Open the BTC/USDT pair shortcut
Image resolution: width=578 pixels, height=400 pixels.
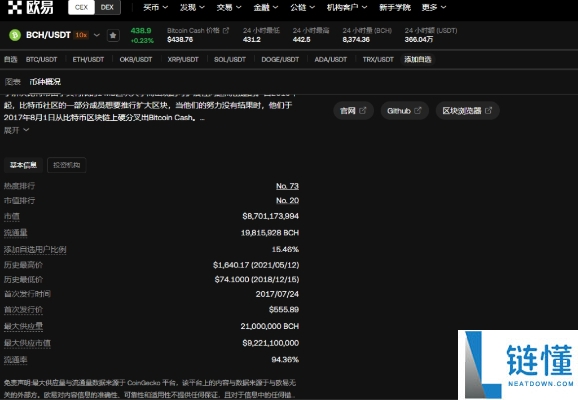coord(41,59)
